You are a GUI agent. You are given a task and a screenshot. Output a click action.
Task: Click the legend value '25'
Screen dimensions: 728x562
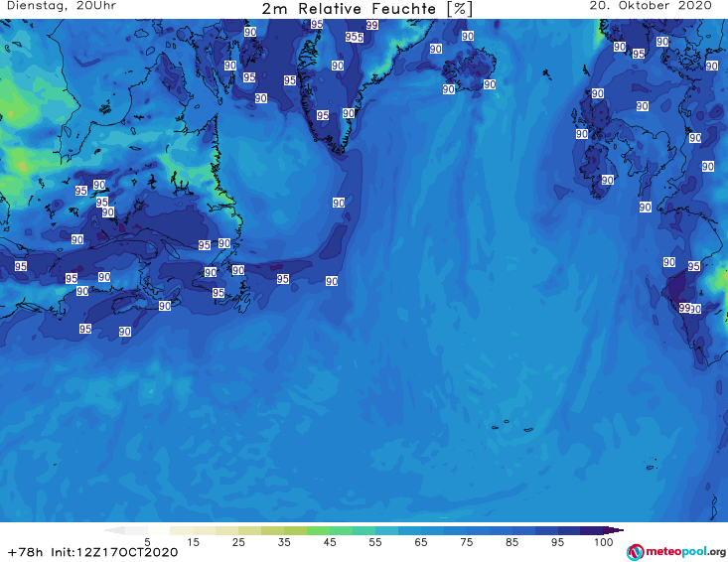(x=238, y=542)
